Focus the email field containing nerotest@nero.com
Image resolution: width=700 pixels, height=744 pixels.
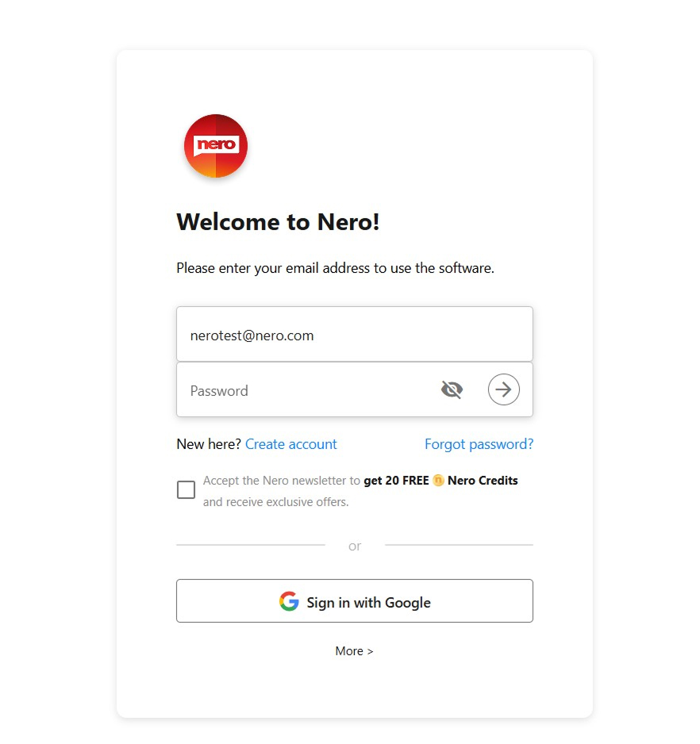354,334
